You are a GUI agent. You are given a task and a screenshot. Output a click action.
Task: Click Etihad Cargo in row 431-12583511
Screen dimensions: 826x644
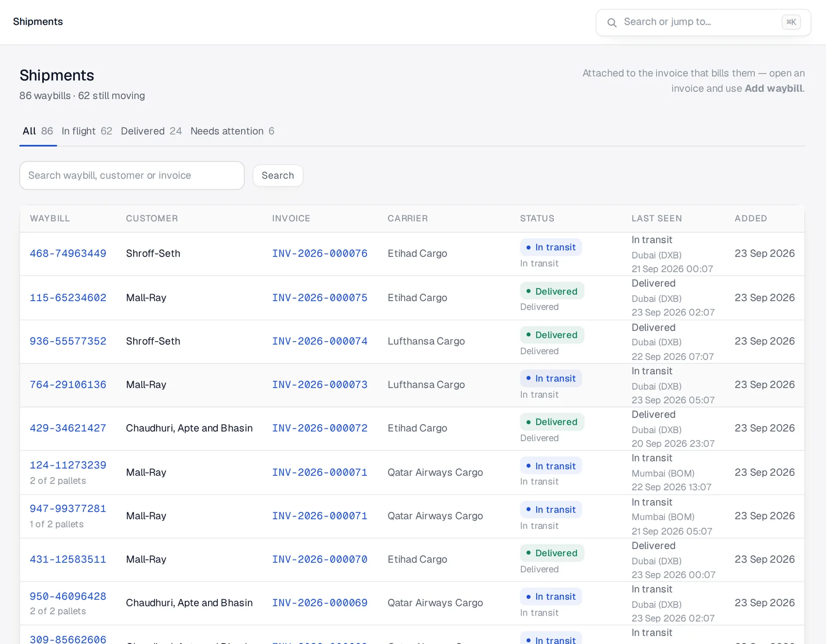417,559
